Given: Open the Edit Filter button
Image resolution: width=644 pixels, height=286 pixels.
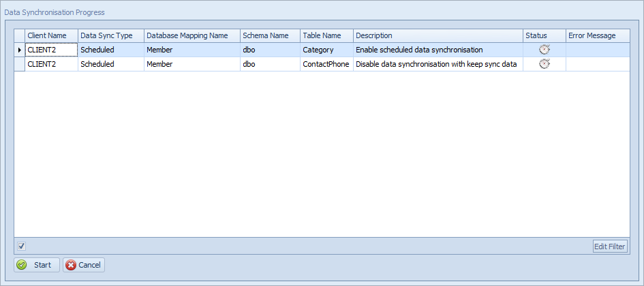Looking at the screenshot, I should pos(611,247).
